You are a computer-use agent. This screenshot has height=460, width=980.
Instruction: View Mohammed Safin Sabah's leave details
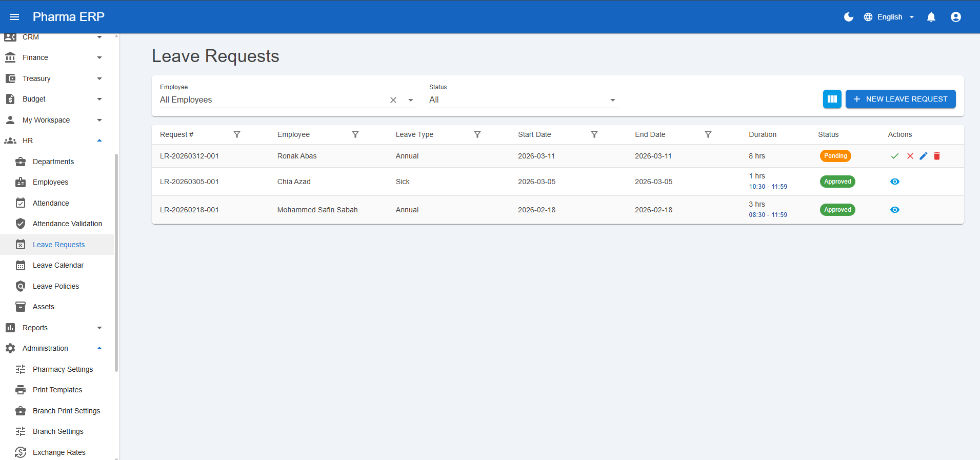pyautogui.click(x=894, y=210)
